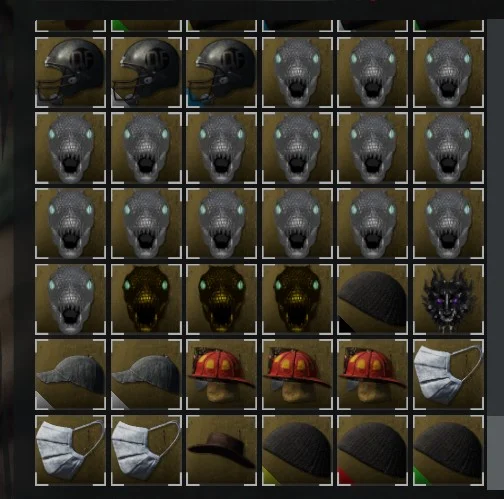Image resolution: width=504 pixels, height=499 pixels.
Task: Pick the dark dragon mask with purple eyes
Action: (x=448, y=299)
